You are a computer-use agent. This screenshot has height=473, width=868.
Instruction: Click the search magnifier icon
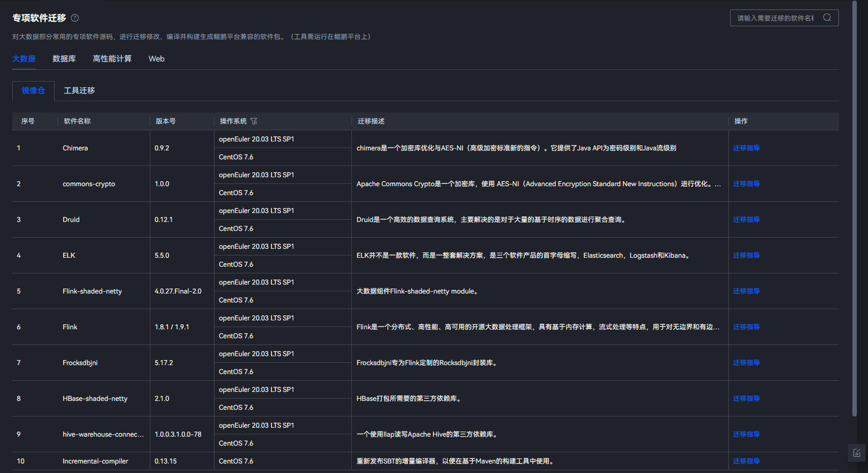(x=827, y=18)
